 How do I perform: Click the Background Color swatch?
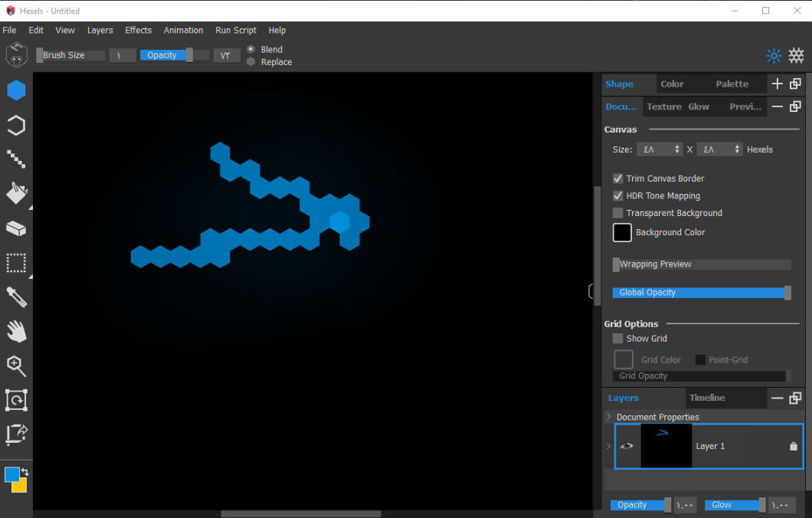(621, 232)
